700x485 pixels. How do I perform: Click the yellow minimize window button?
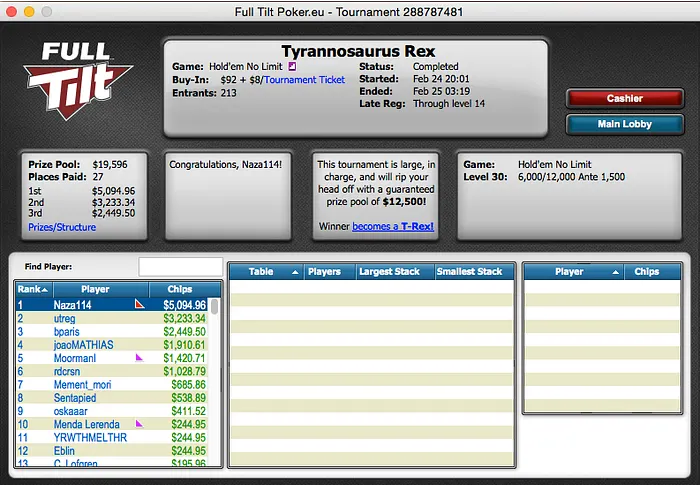[29, 10]
